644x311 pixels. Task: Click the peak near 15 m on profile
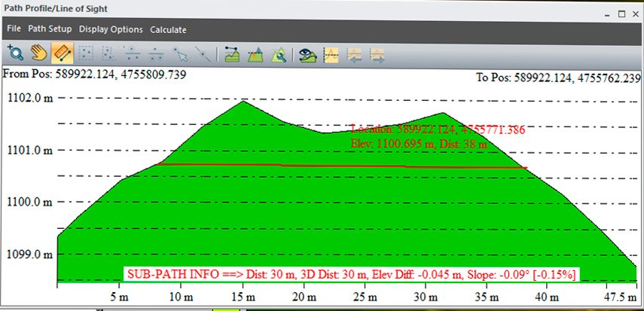click(x=243, y=101)
